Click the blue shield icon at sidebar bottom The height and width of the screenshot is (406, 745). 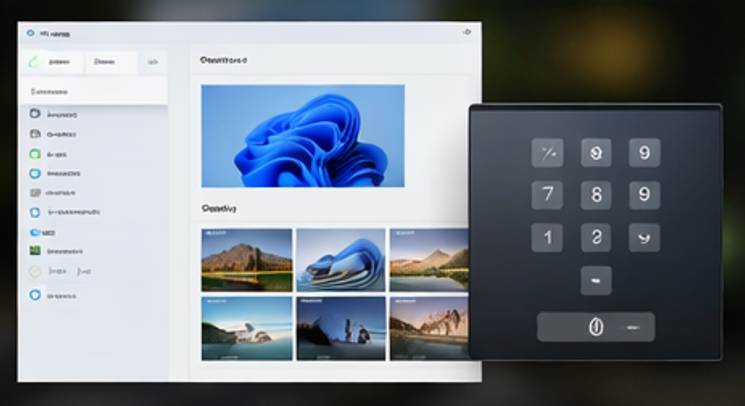[x=35, y=295]
